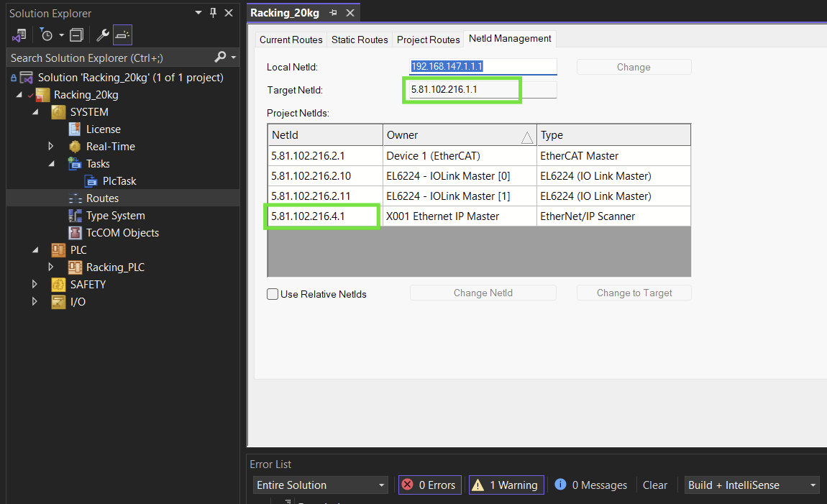
Task: Sort table by Owner column header
Action: point(460,135)
